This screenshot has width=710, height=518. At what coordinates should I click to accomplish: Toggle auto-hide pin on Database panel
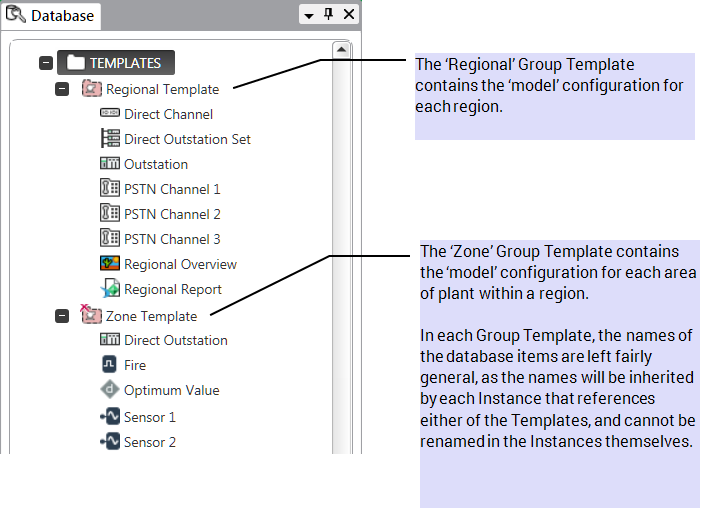pyautogui.click(x=329, y=15)
